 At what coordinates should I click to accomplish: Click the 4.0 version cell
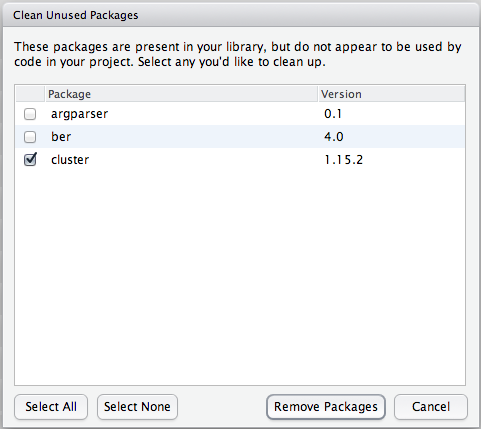pyautogui.click(x=334, y=137)
